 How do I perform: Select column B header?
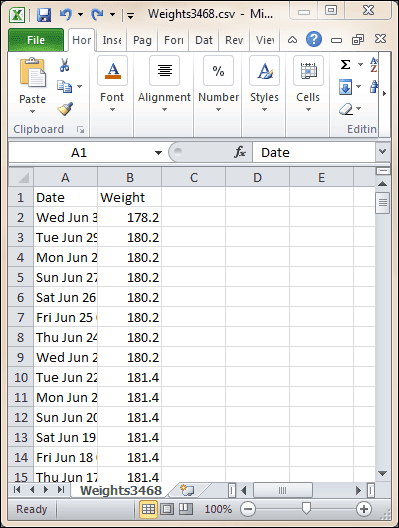[x=130, y=177]
